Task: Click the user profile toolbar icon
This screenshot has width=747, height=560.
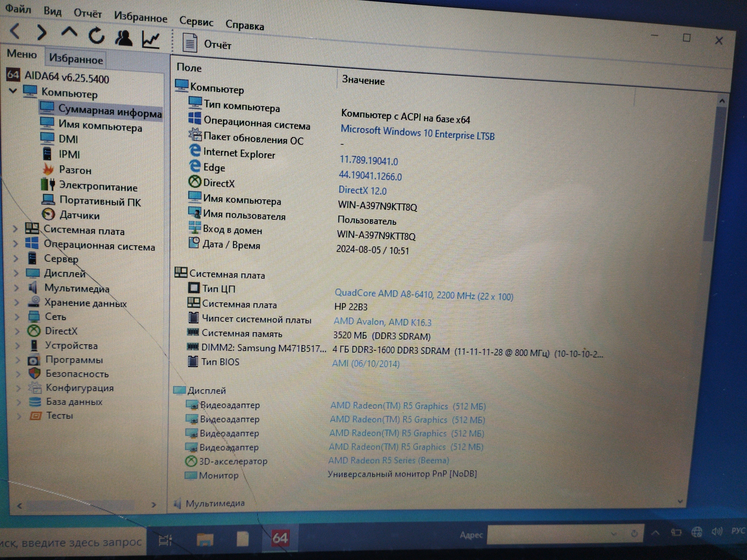Action: (124, 38)
